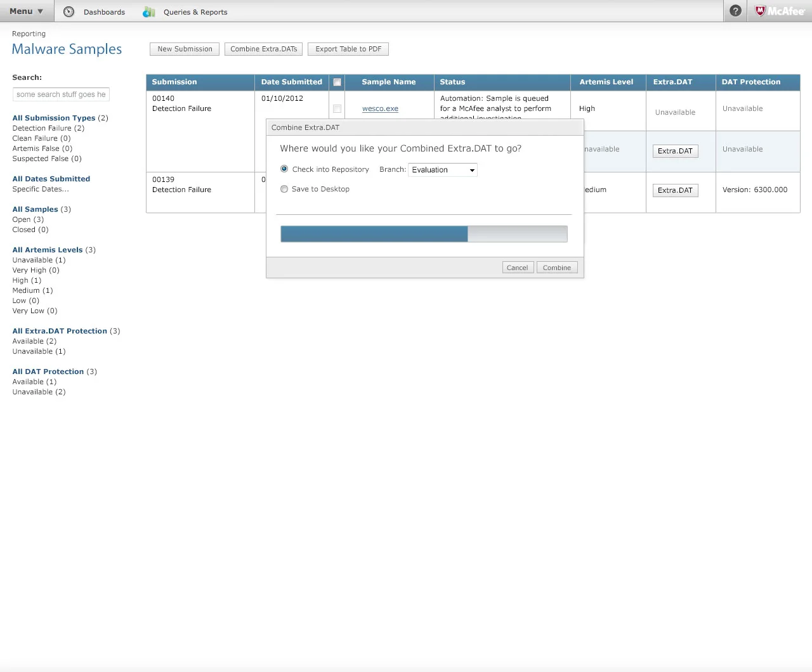The width and height of the screenshot is (812, 672).
Task: Open the help question mark icon
Action: click(x=735, y=11)
